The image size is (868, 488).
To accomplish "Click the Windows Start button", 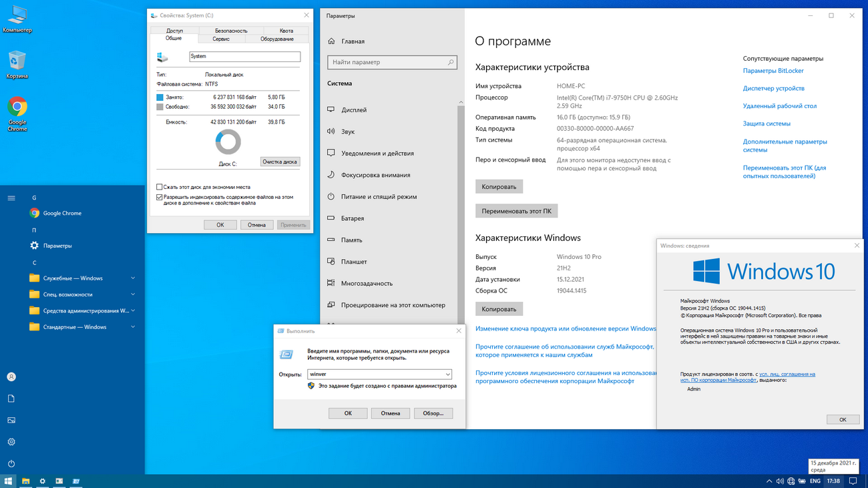I will 9,481.
